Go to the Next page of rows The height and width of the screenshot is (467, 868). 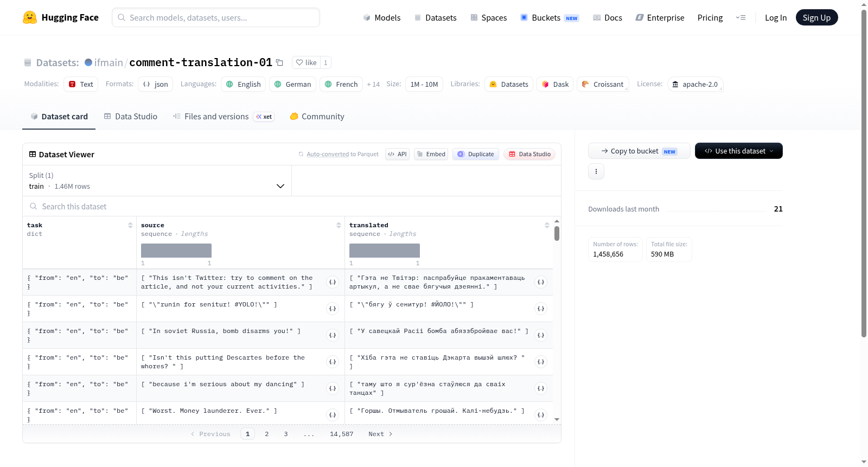380,434
